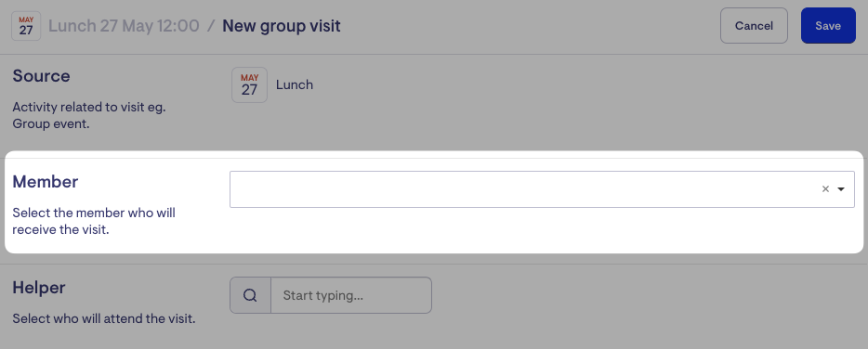Click the Activity related to visit description
The image size is (868, 349).
click(89, 115)
